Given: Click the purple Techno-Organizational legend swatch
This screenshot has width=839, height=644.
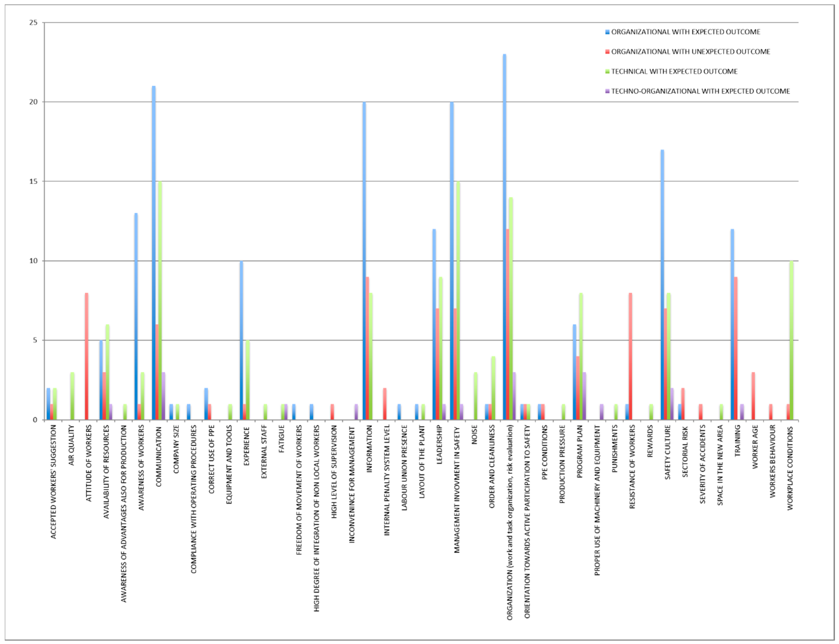Looking at the screenshot, I should point(607,91).
